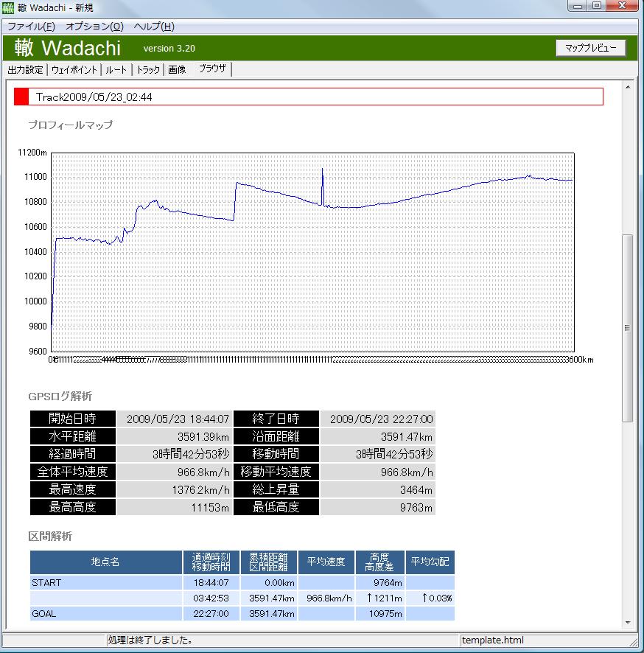Select the GOAL row in 区間解析 table

(105, 613)
